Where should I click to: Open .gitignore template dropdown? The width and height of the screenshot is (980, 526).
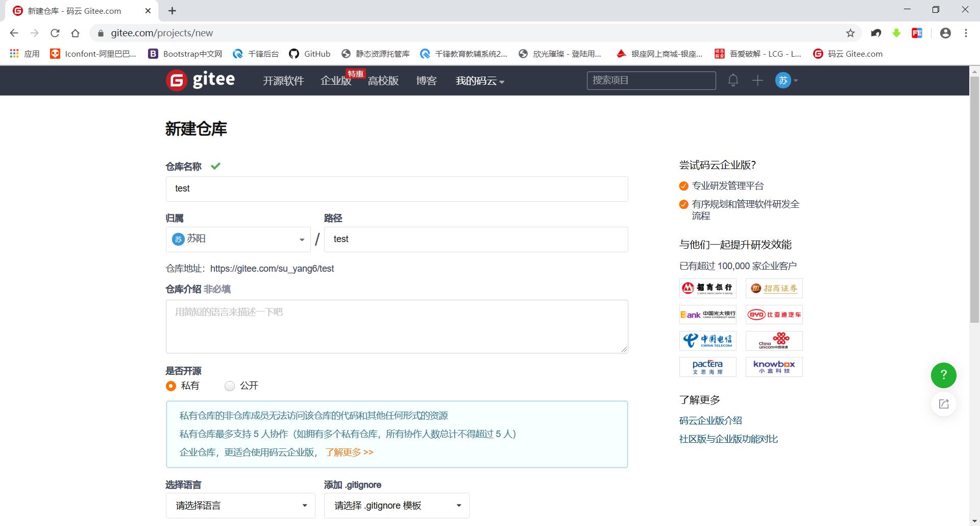(397, 506)
